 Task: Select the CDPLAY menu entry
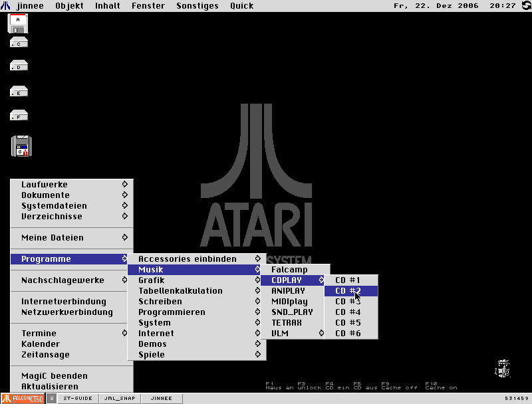point(293,280)
